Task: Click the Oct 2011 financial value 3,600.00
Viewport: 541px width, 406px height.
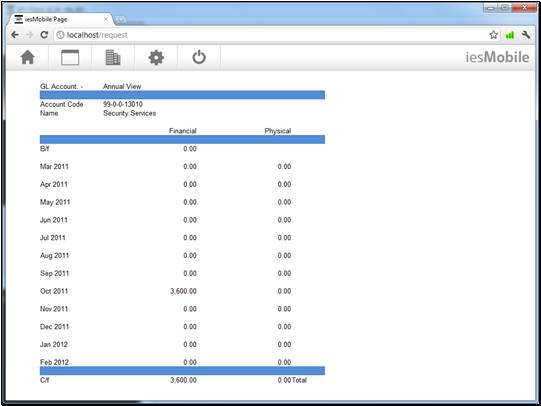Action: click(x=183, y=291)
